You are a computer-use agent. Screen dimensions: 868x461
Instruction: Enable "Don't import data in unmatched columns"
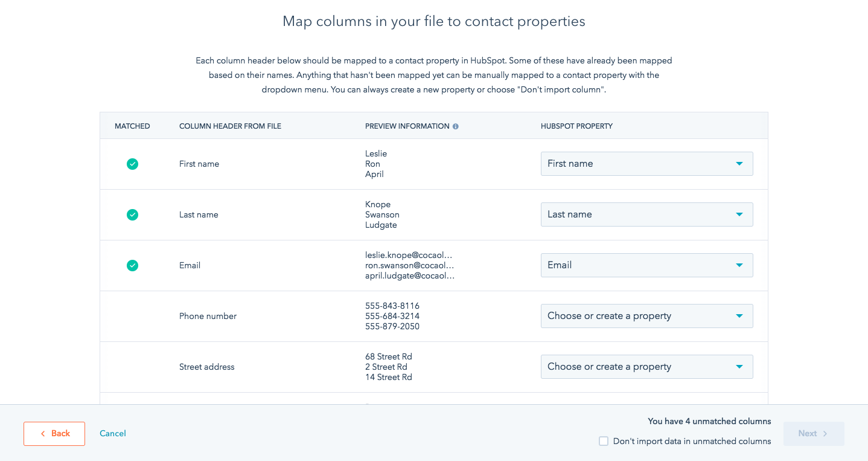pyautogui.click(x=603, y=441)
